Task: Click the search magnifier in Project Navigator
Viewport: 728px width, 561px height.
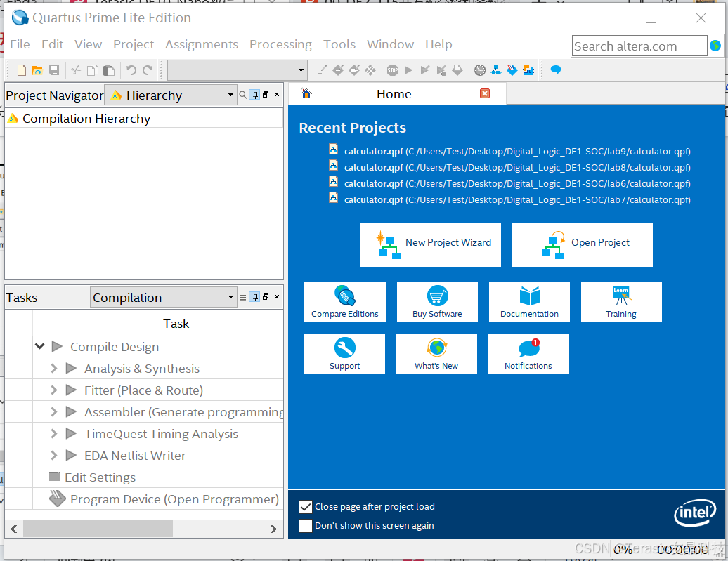Action: coord(243,95)
